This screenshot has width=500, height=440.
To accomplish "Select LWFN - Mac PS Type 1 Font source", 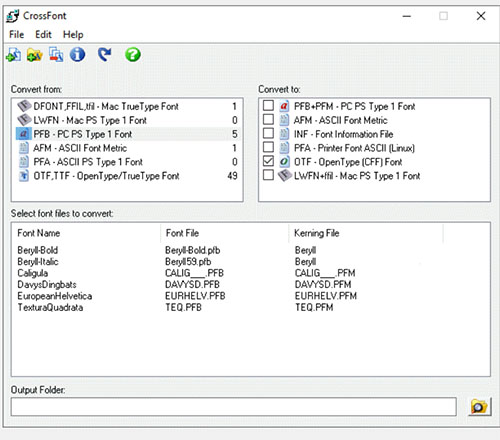I will tap(127, 120).
